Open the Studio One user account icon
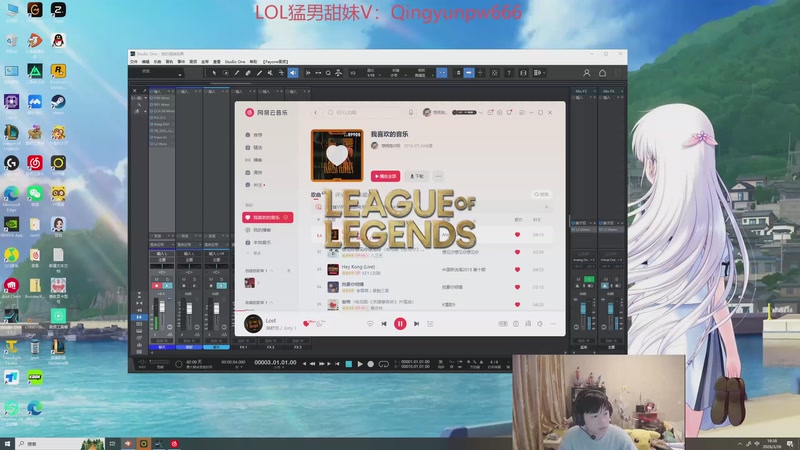800x450 pixels. point(587,73)
